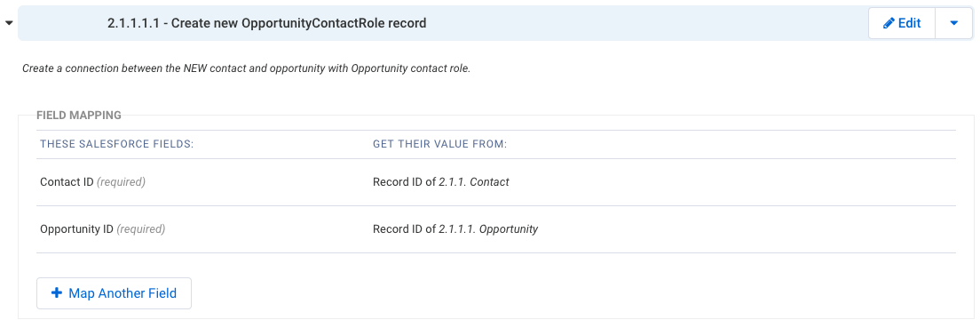Click the section title Create new OpportunityContactRole record
980x336 pixels.
tap(299, 23)
